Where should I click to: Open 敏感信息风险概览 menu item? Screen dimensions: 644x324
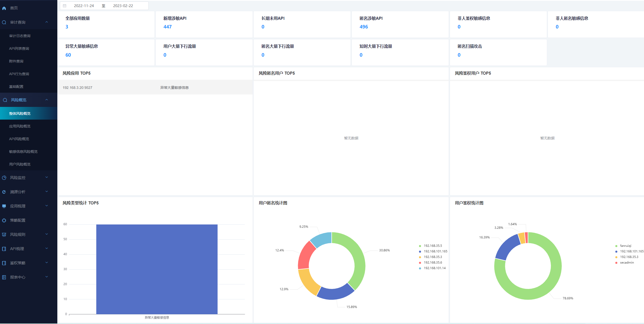point(29,152)
